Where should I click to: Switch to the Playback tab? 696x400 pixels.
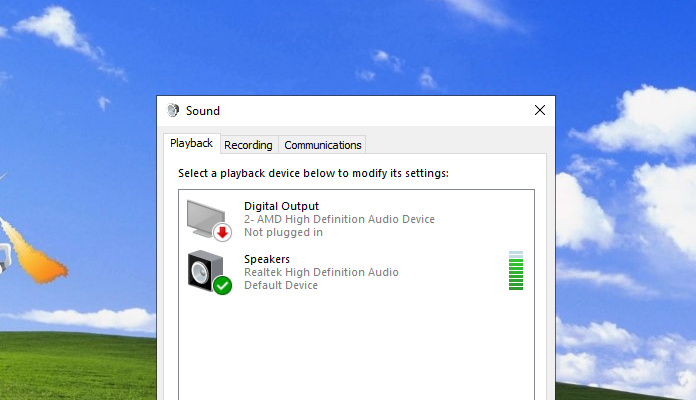[191, 144]
